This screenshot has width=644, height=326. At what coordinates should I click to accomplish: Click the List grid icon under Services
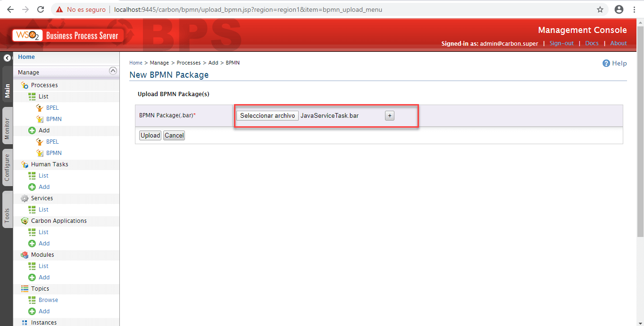[x=33, y=210]
